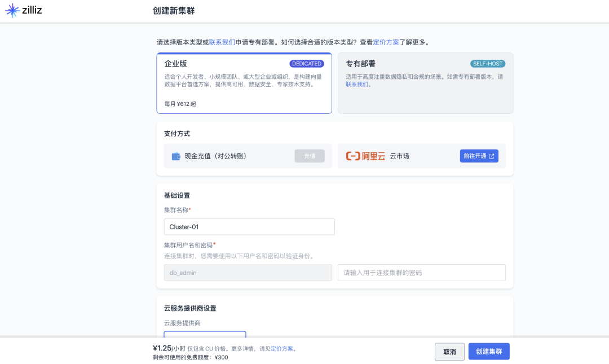
Task: Click the DEDICATED badge on 企业版 card
Action: pyautogui.click(x=306, y=64)
